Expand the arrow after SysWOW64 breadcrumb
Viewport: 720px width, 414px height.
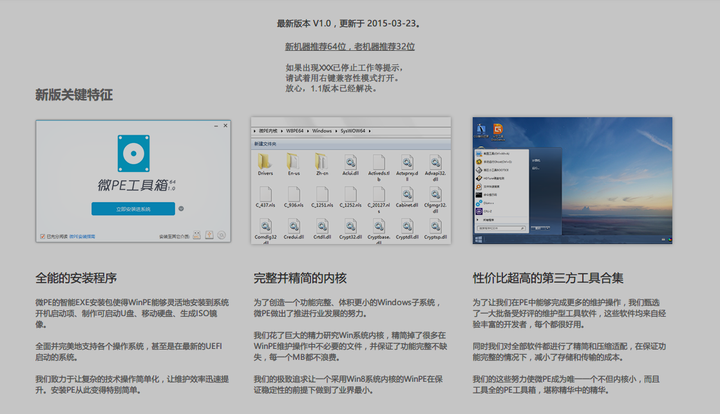(369, 131)
